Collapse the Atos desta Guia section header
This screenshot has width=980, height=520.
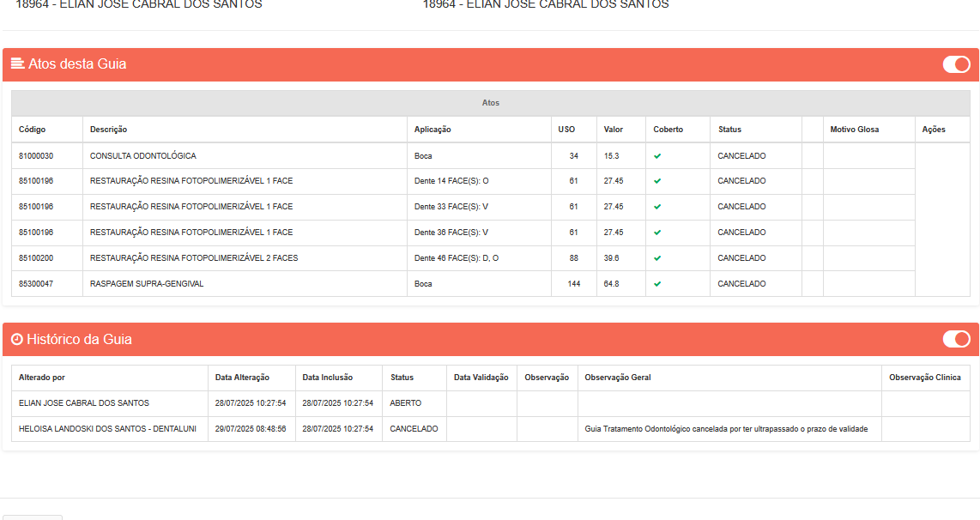pos(77,64)
